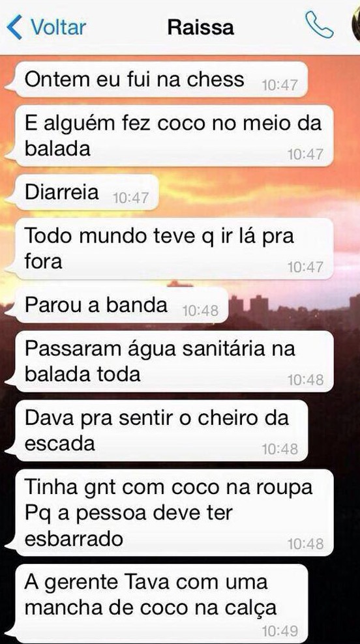The height and width of the screenshot is (644, 360).
Task: Tap the 'Diarreia' message bubble
Action: click(82, 192)
